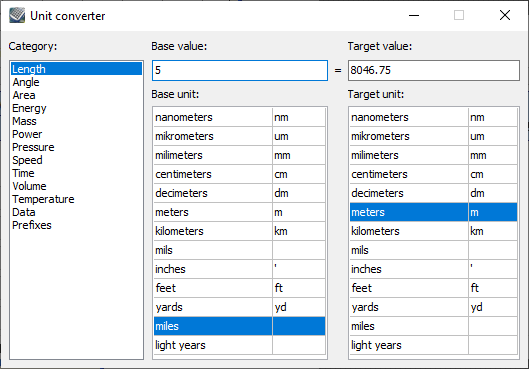Viewport: 529px width, 369px height.
Task: Set base unit to light years
Action: point(240,345)
